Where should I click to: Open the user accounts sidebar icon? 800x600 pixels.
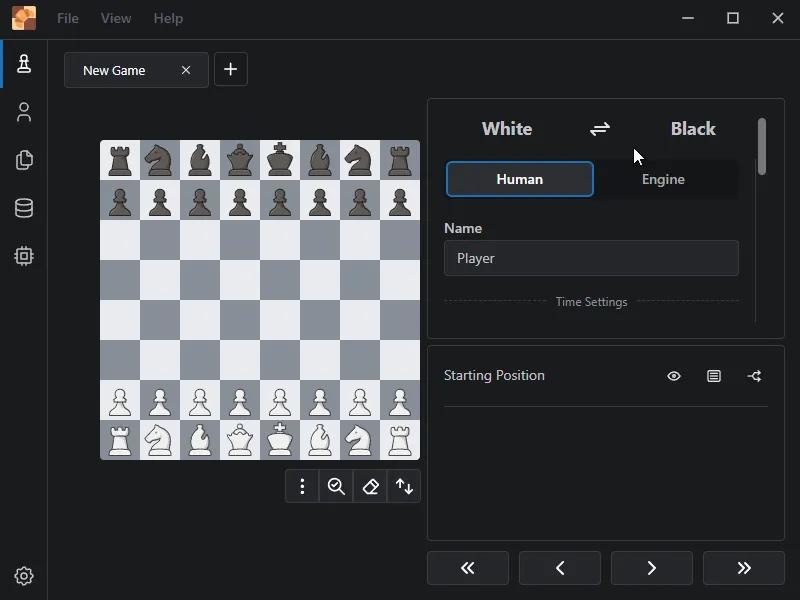click(x=24, y=112)
